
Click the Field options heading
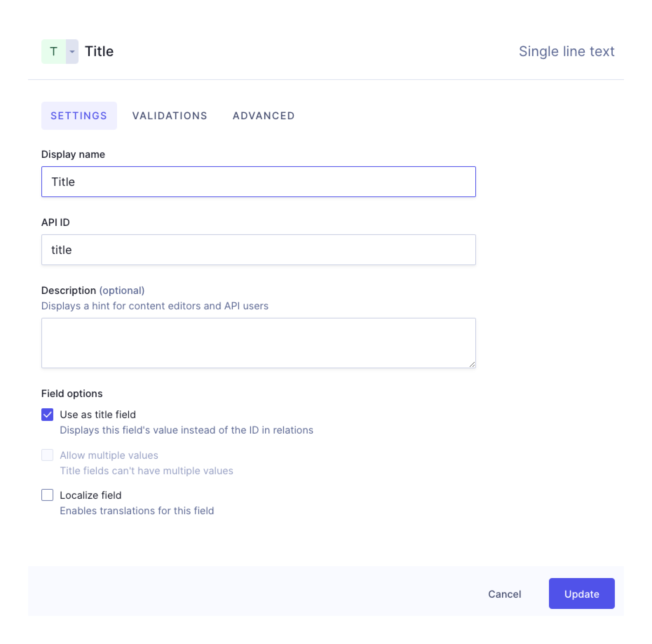pyautogui.click(x=72, y=393)
